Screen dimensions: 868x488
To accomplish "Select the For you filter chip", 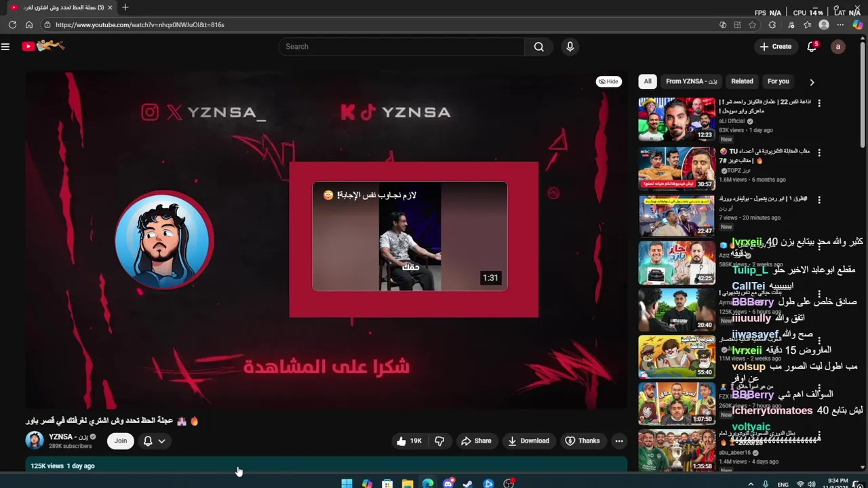I will coord(778,81).
